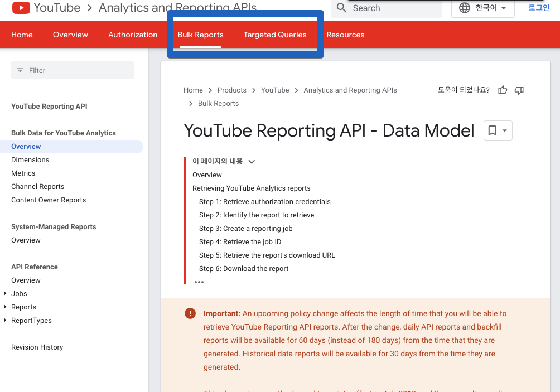Jump to Step 2: Identify the report

click(x=257, y=215)
